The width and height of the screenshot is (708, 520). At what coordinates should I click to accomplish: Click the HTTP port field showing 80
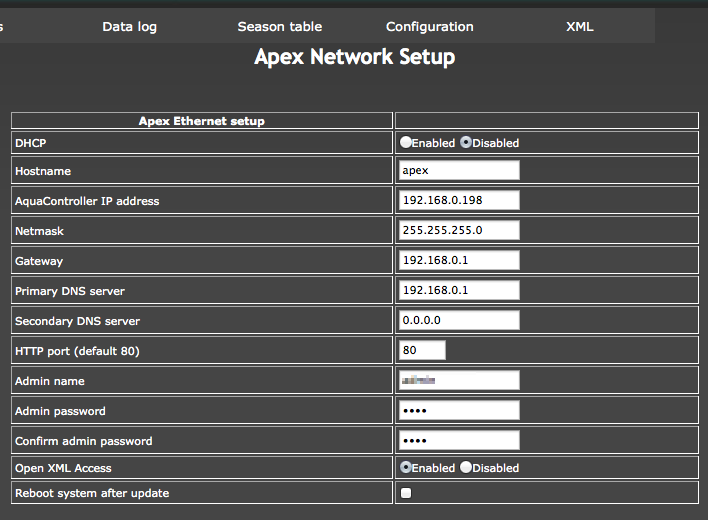(x=422, y=350)
